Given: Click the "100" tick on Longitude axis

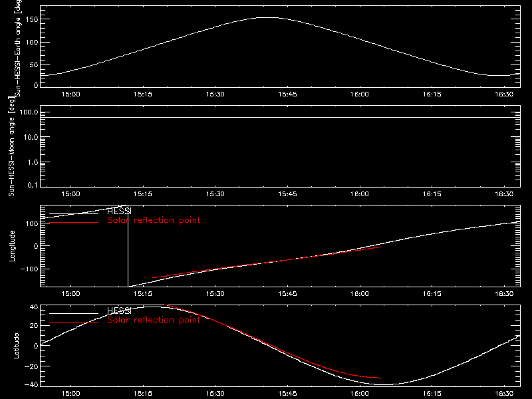Looking at the screenshot, I should click(x=32, y=223).
